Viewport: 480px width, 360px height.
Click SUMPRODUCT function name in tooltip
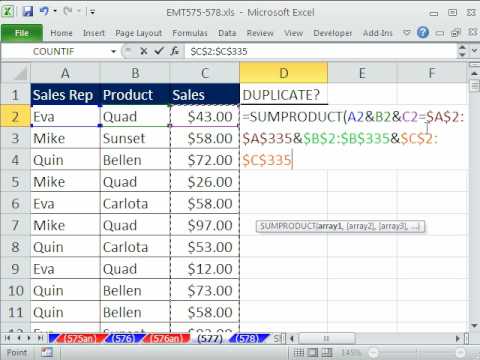coord(288,227)
